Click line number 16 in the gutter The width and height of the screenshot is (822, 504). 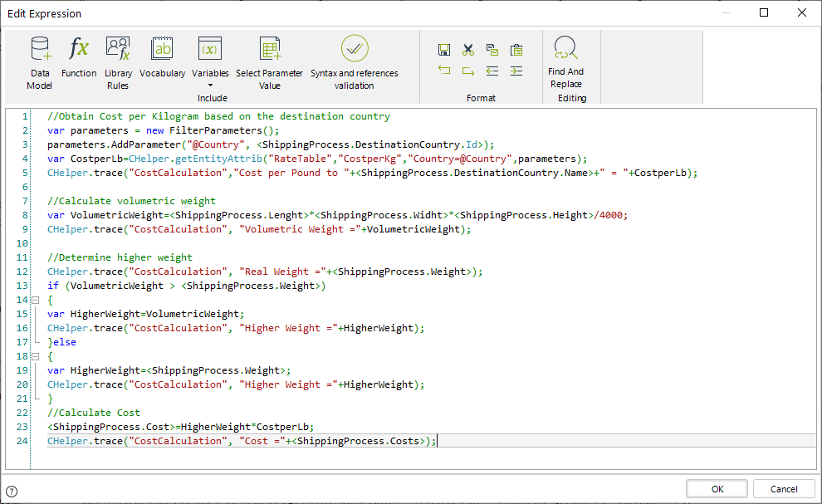(22, 328)
